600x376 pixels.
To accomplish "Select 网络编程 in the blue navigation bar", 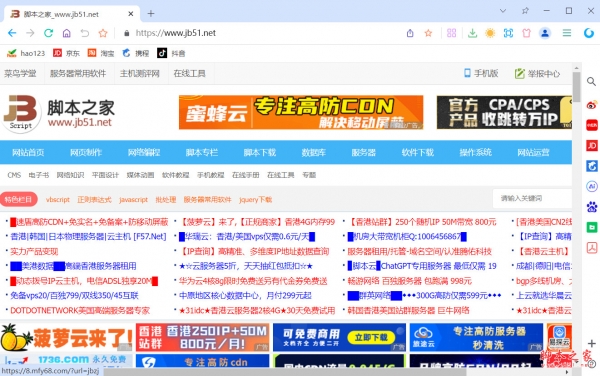I will pyautogui.click(x=144, y=152).
